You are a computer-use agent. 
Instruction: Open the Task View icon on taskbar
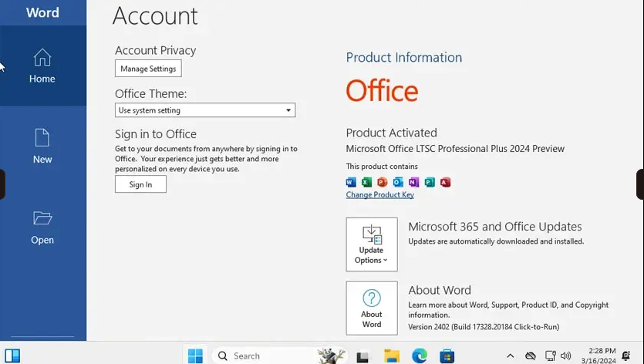(362, 356)
